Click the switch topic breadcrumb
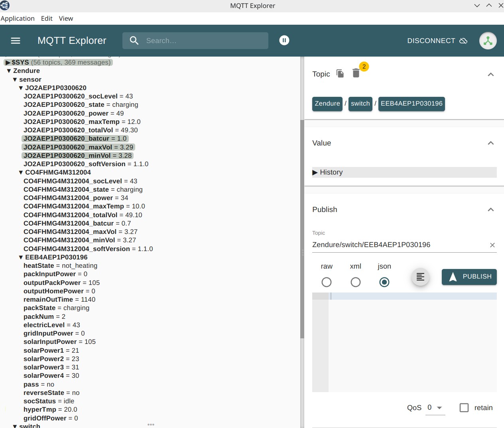 [x=360, y=104]
